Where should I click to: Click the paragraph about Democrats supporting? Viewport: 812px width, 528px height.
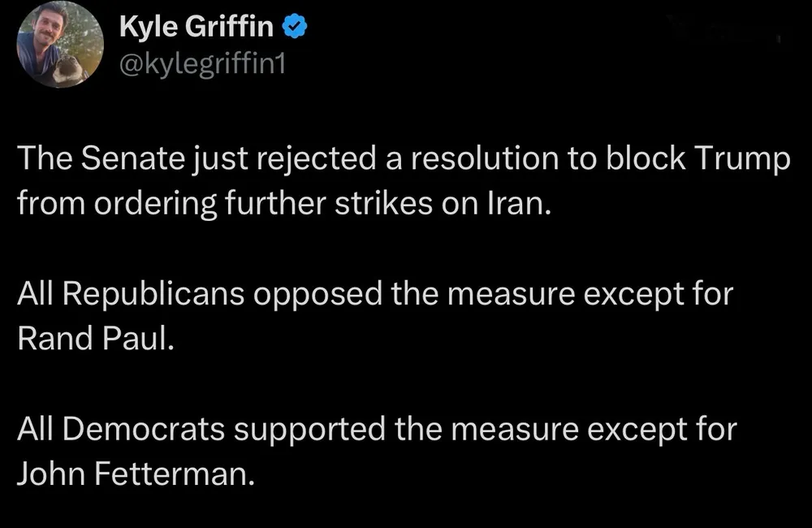(376, 450)
